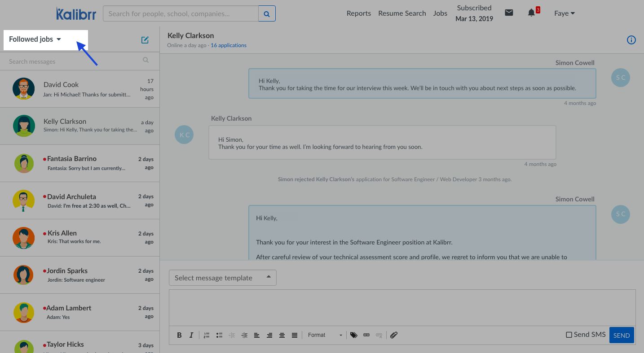The image size is (644, 353).
Task: Enable the Send SMS checkbox
Action: pyautogui.click(x=569, y=335)
